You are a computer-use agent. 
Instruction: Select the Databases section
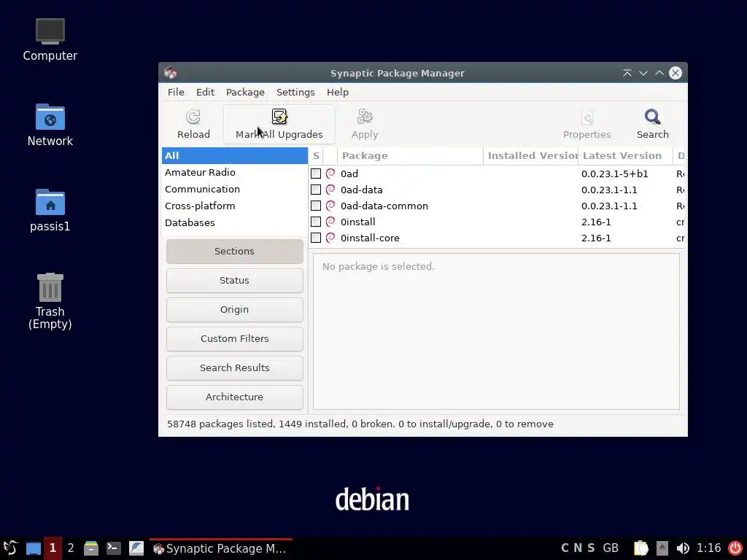235,222
